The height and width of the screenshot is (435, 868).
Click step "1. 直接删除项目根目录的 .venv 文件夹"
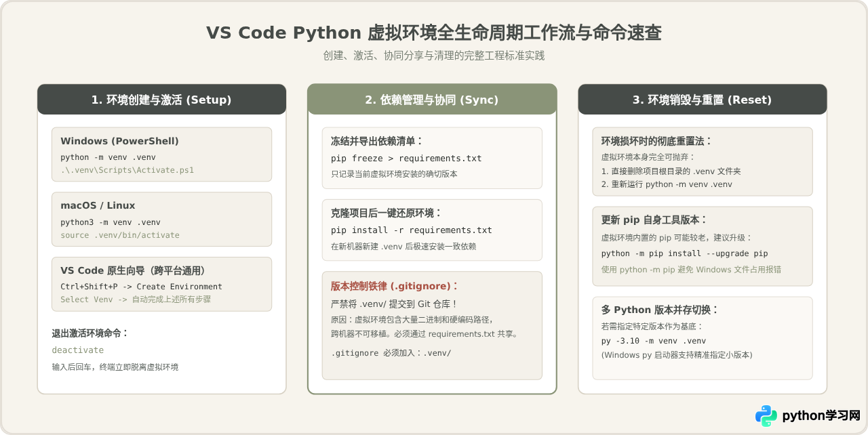click(x=671, y=171)
